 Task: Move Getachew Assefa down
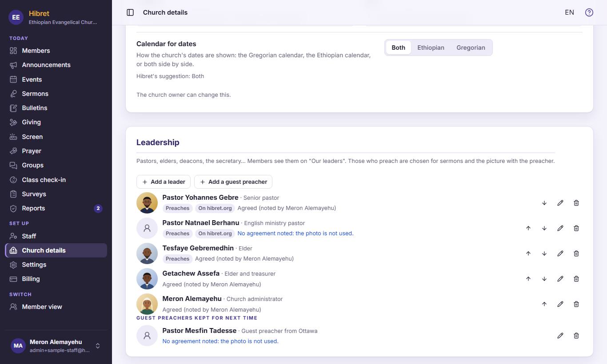(544, 279)
